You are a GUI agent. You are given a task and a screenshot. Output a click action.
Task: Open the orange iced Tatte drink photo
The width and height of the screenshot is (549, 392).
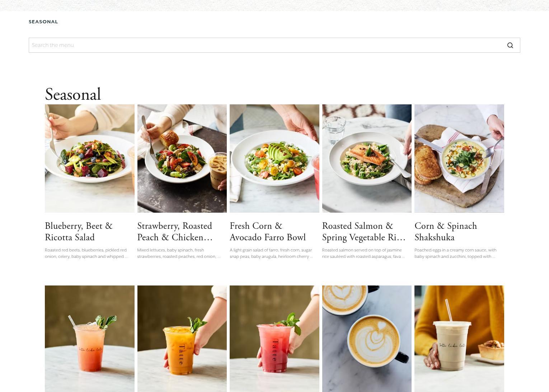point(182,339)
